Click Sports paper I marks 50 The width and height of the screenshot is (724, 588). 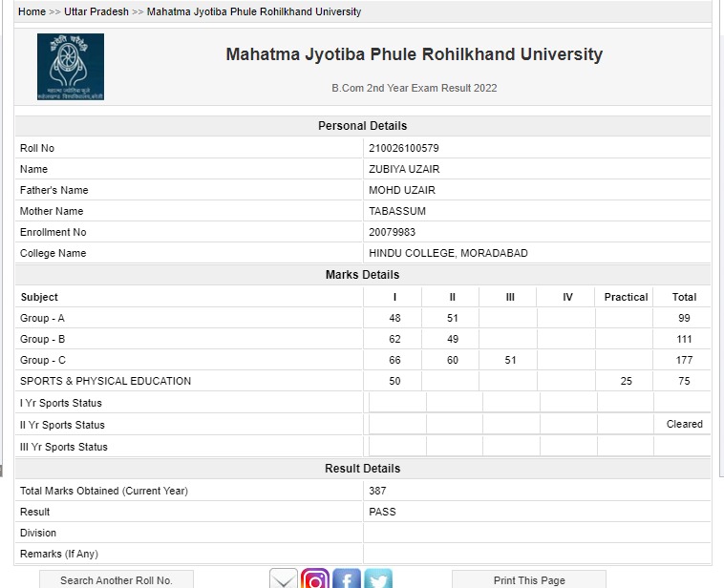pos(394,381)
